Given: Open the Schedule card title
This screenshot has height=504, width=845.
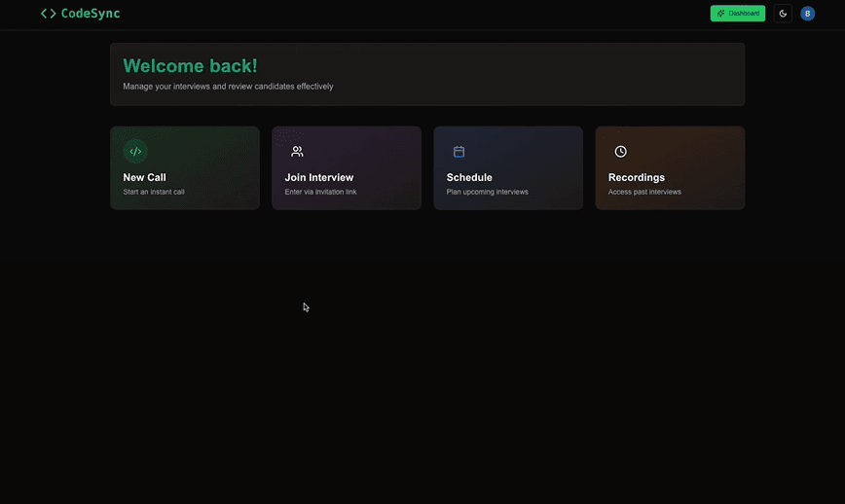Looking at the screenshot, I should point(469,178).
